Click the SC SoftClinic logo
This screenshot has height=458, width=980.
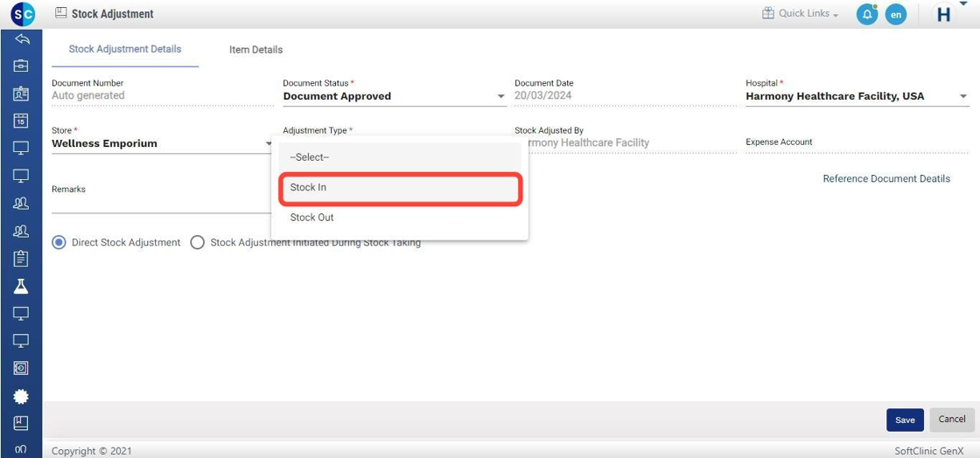(23, 14)
